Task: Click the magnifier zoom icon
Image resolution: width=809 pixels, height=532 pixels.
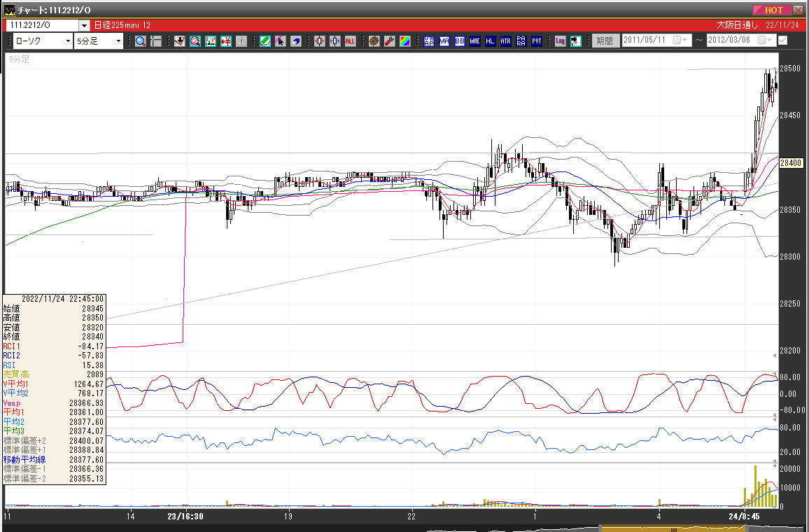Action: click(141, 41)
